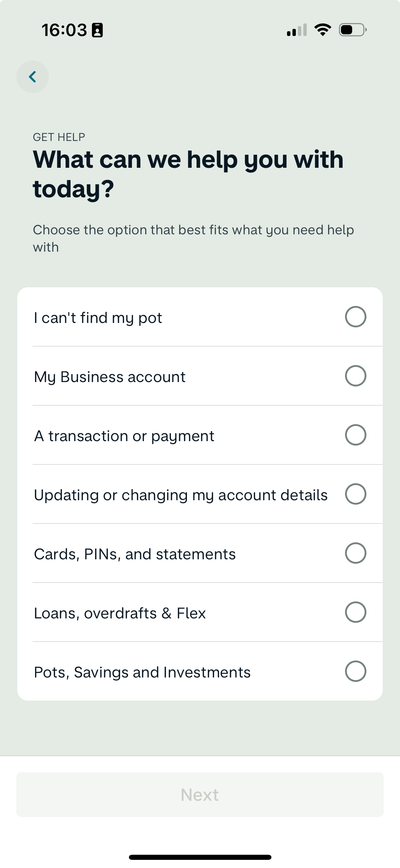
Task: Tap the cellular signal bars icon
Action: point(297,30)
